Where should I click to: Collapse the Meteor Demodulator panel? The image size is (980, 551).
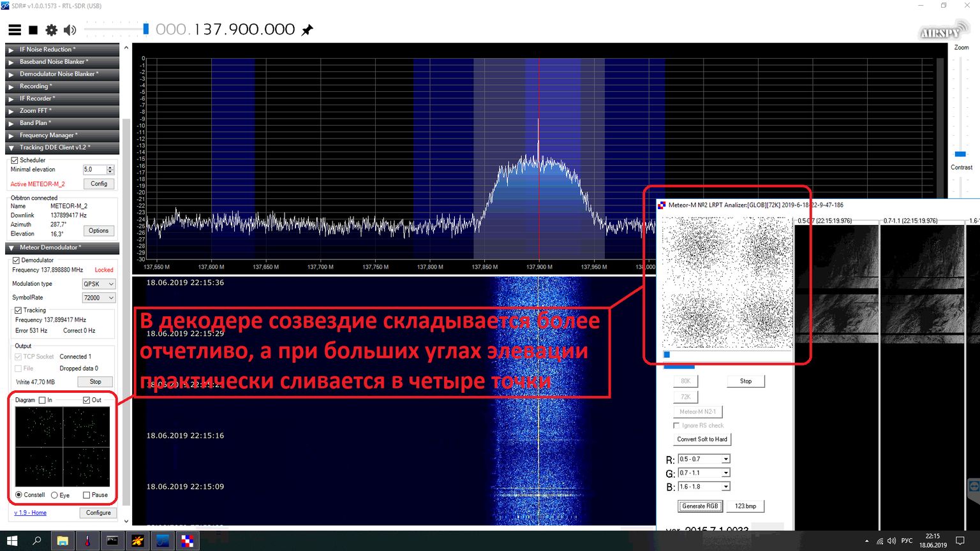tap(62, 247)
